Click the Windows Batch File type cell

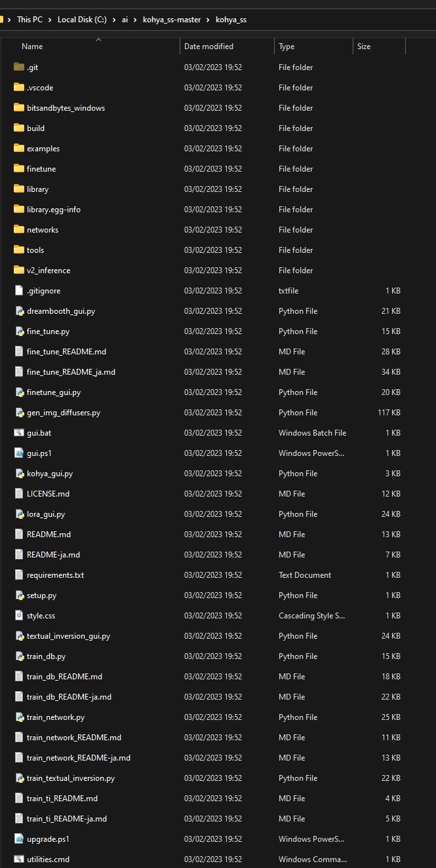click(x=312, y=432)
